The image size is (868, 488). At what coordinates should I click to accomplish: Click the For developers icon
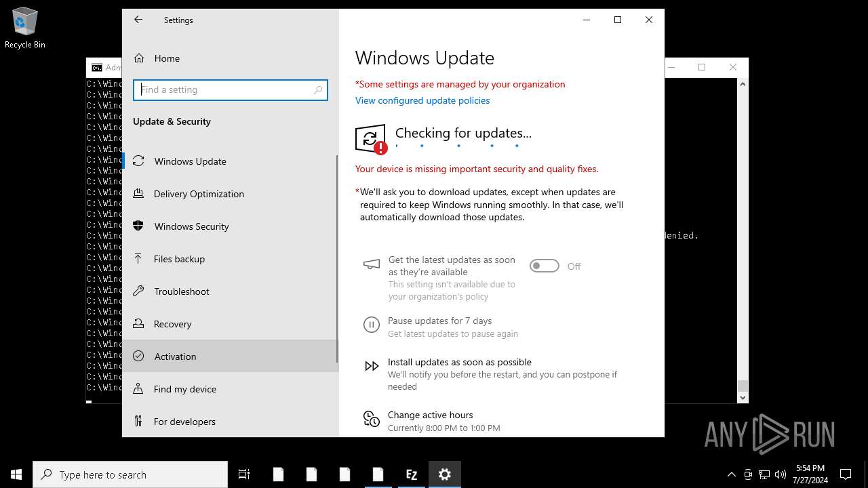(138, 422)
